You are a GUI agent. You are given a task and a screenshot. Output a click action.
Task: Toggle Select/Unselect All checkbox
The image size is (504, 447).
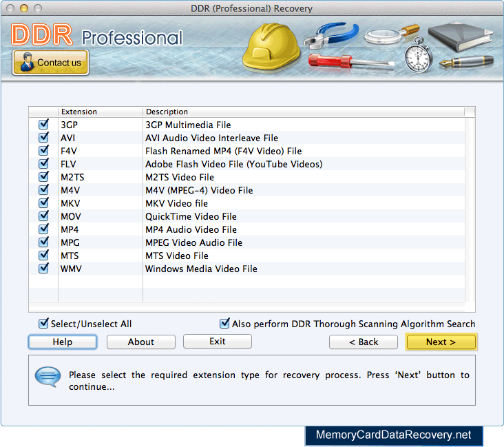click(x=43, y=323)
